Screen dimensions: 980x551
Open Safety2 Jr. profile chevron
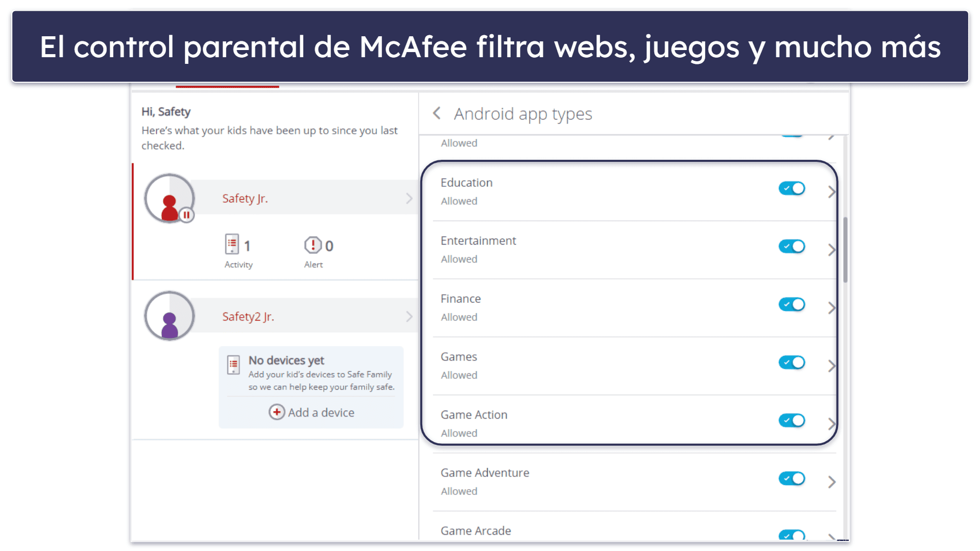(x=409, y=317)
